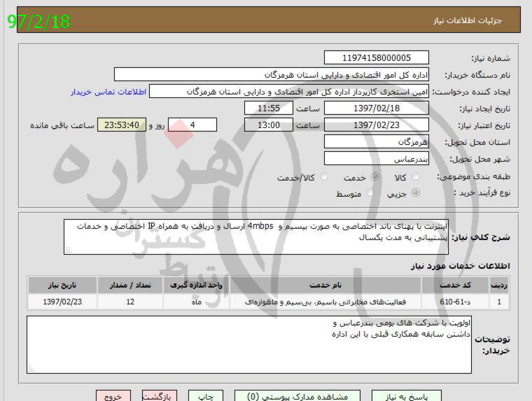The width and height of the screenshot is (532, 401).
Task: Click the delivery province field 'هرمزگان'
Action: click(377, 142)
